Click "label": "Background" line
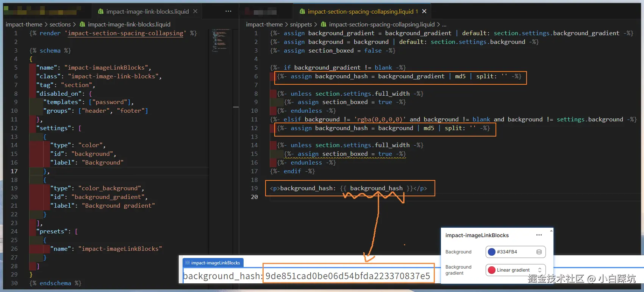The width and height of the screenshot is (644, 292). (x=87, y=163)
